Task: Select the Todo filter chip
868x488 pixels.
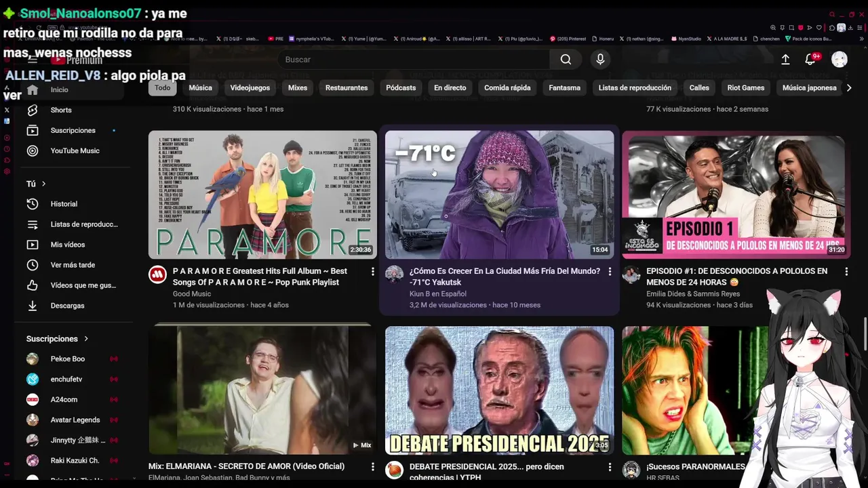Action: 163,88
